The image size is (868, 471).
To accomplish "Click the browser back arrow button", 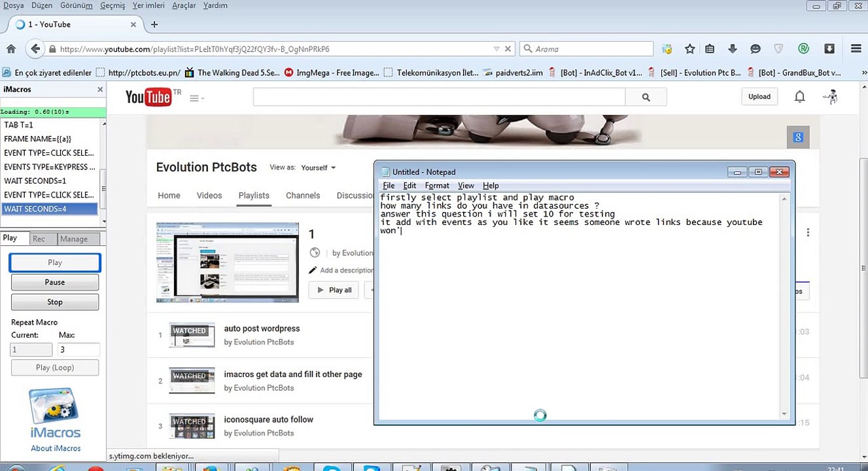I will 35,49.
